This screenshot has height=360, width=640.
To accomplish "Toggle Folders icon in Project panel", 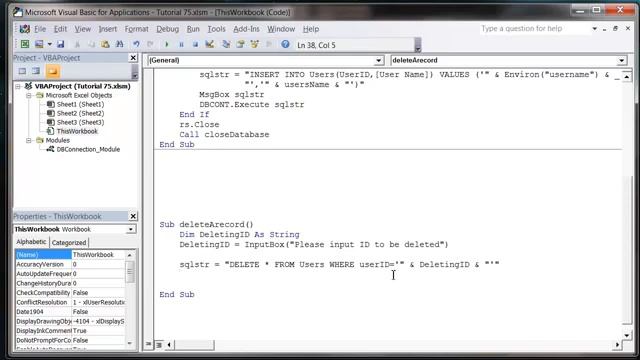I will (x=53, y=71).
